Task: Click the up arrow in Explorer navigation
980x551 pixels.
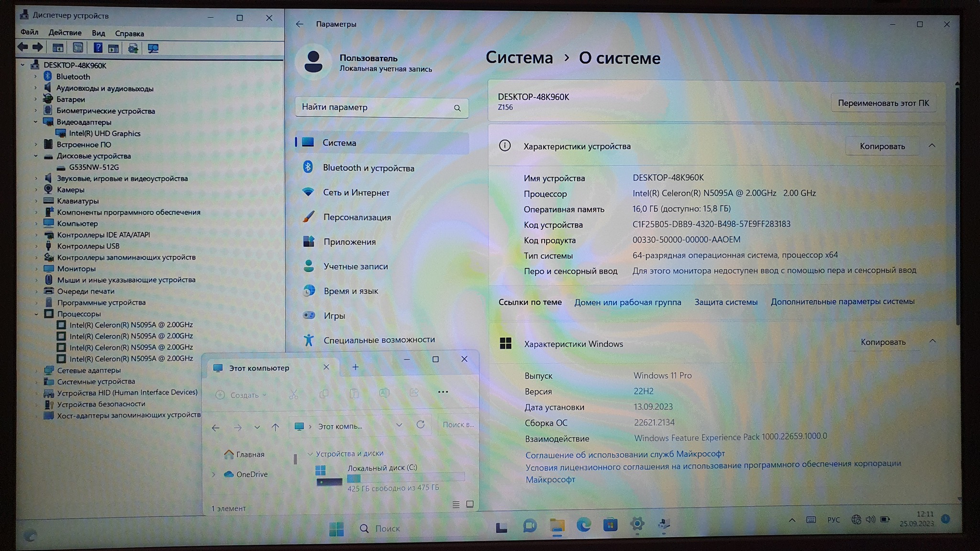Action: coord(275,427)
